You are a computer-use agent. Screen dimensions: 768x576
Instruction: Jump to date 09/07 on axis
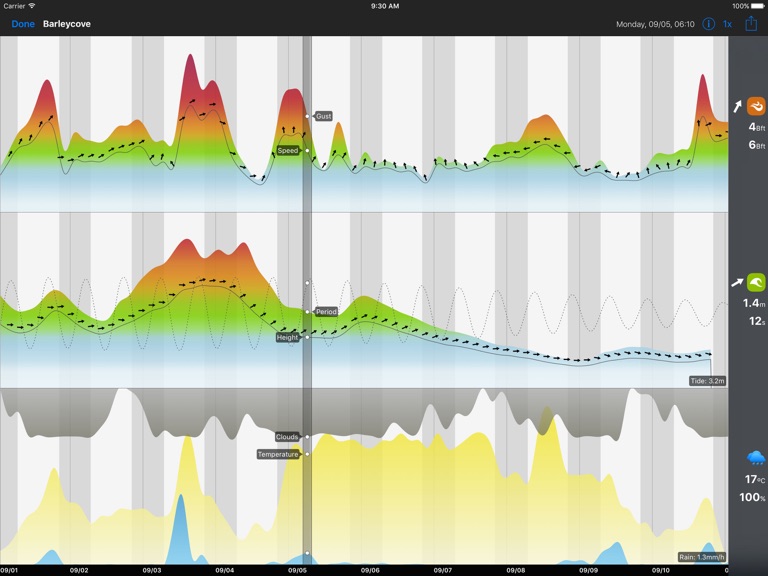pos(443,570)
